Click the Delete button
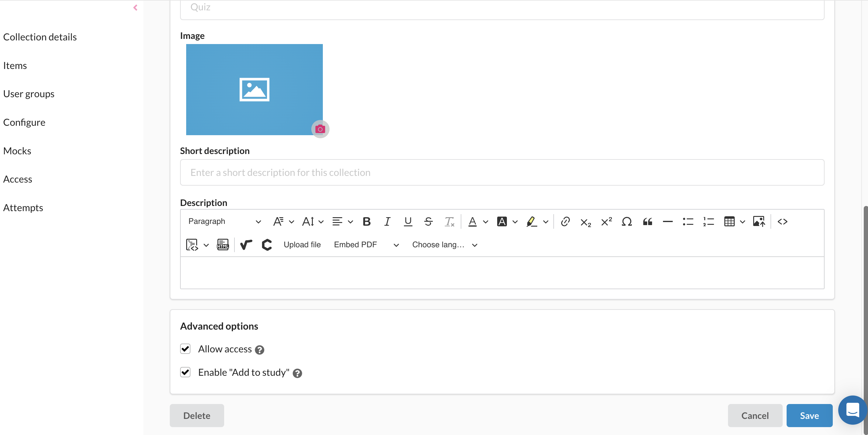Screen dimensions: 868x435 click(x=197, y=416)
